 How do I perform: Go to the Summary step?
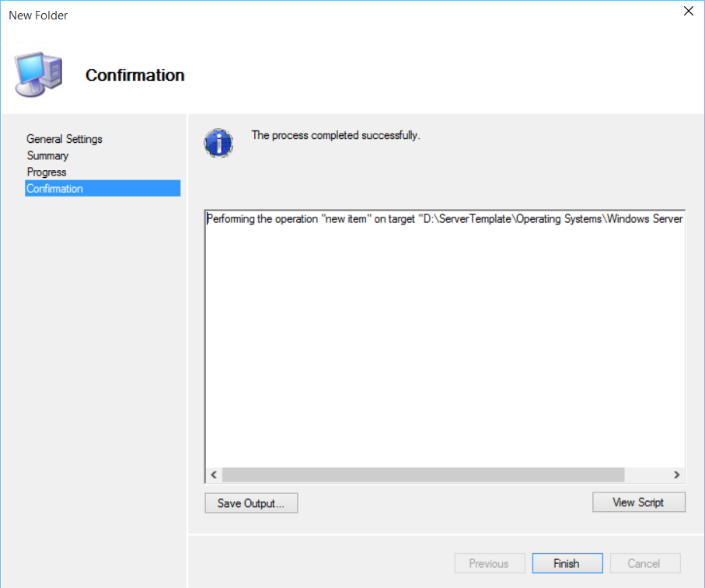(47, 155)
